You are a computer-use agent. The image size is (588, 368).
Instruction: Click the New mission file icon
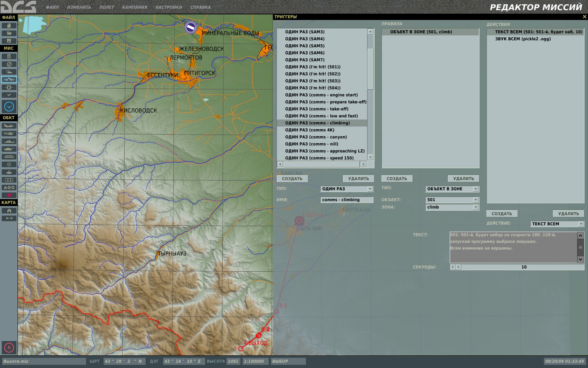9,26
